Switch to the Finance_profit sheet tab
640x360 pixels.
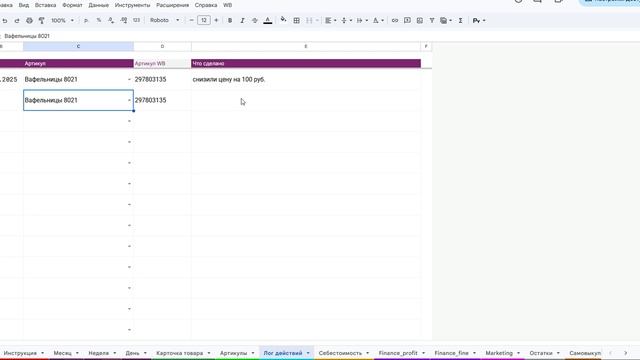(398, 353)
